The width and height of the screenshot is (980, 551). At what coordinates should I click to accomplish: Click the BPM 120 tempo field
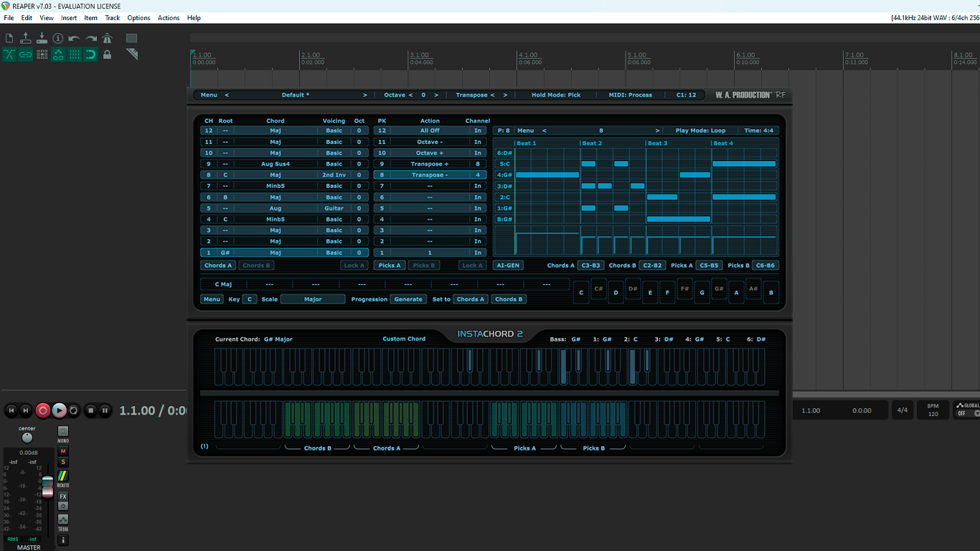point(933,410)
